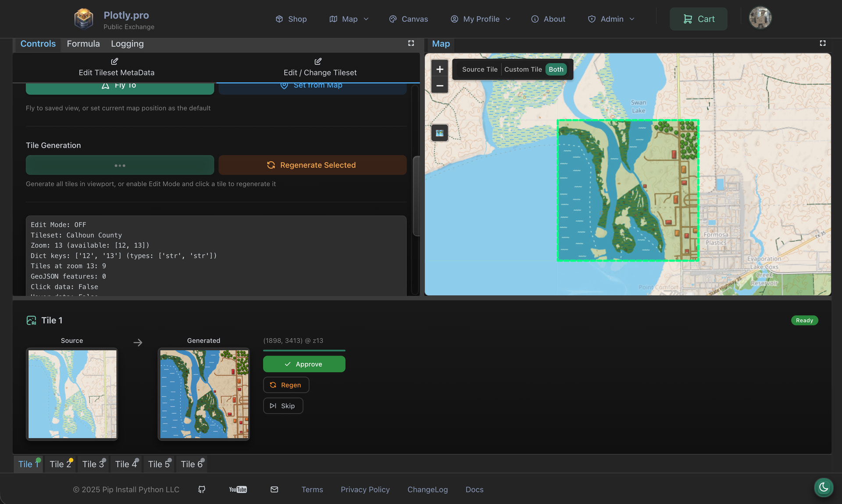The height and width of the screenshot is (504, 842).
Task: Open the YouTube icon in footer
Action: pyautogui.click(x=238, y=490)
